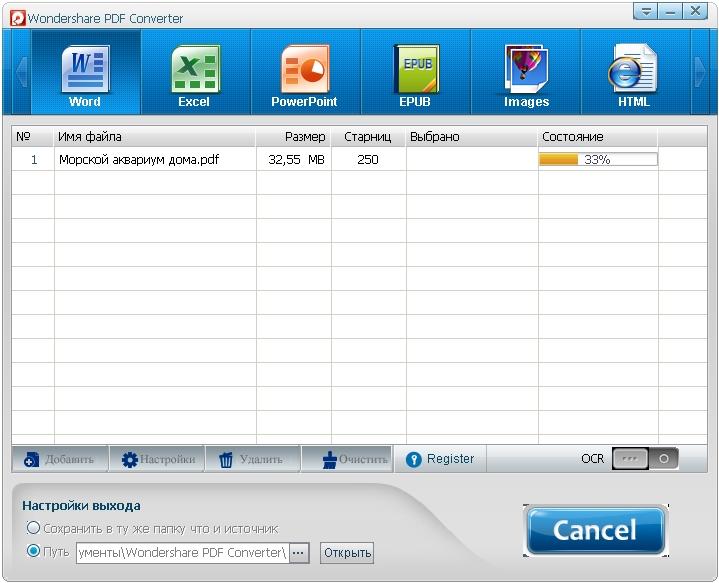This screenshot has width=719, height=583.
Task: Click the Добавить add file button
Action: pyautogui.click(x=60, y=459)
